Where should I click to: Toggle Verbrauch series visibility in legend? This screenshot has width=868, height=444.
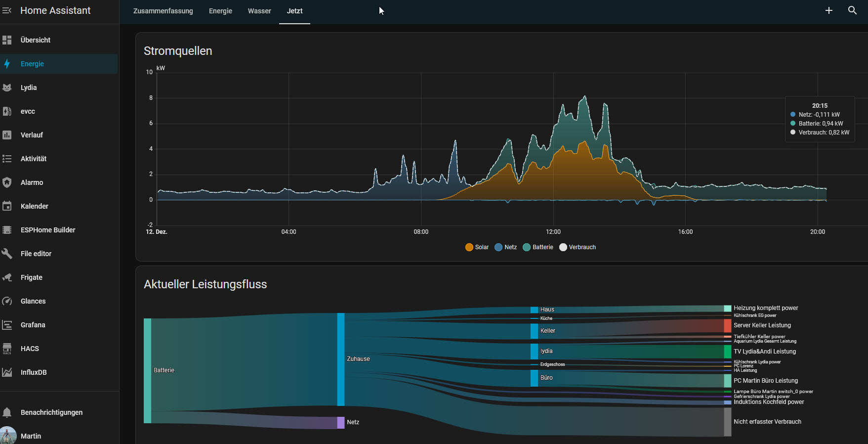tap(578, 247)
